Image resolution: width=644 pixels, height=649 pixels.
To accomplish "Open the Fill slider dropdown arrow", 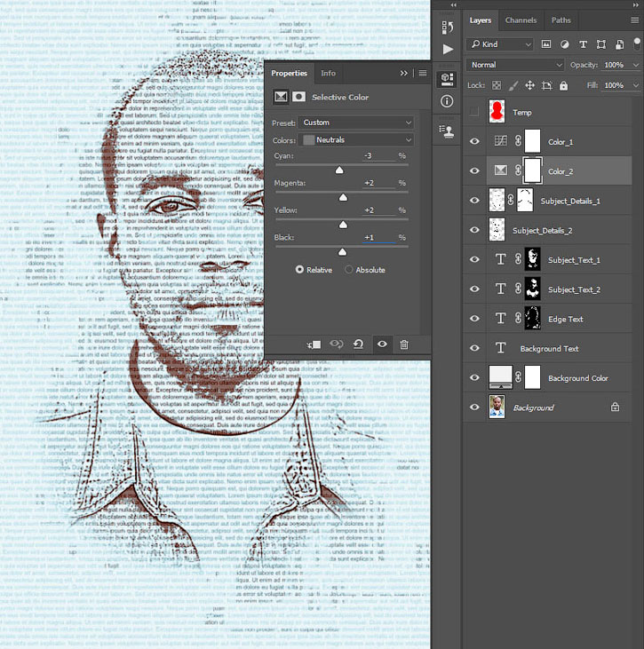I will pyautogui.click(x=635, y=86).
